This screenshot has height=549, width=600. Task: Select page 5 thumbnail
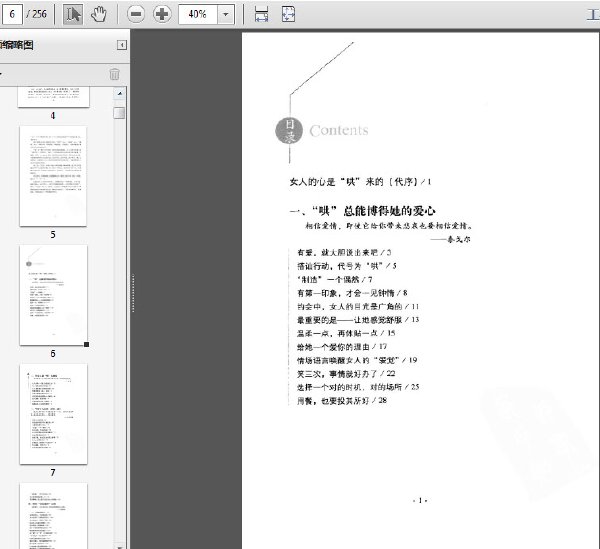coord(53,176)
